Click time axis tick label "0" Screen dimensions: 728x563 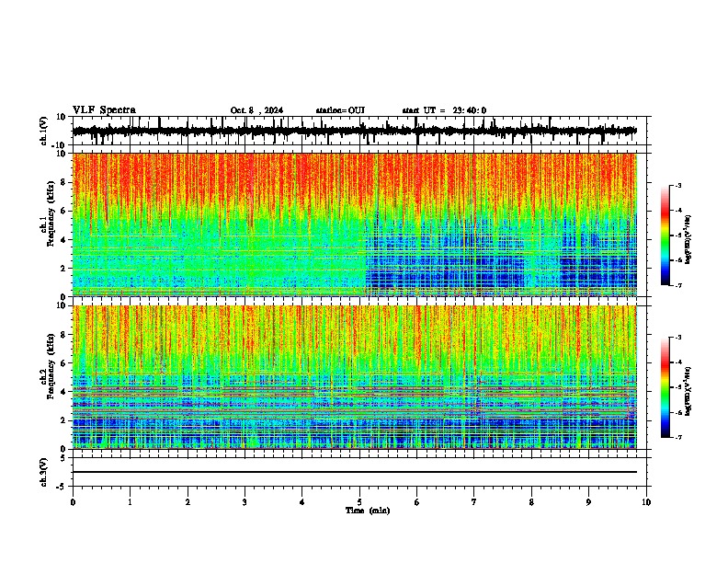coord(73,502)
